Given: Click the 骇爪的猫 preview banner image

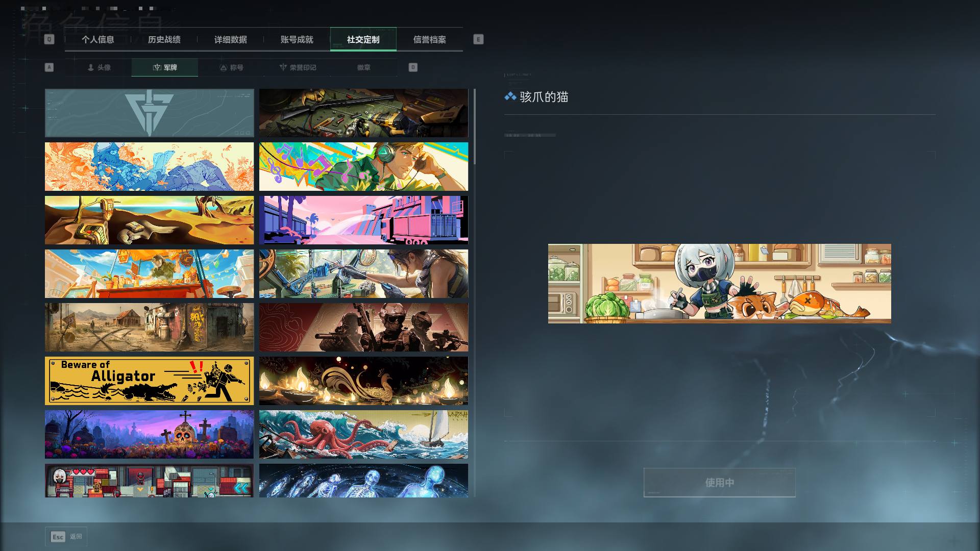Looking at the screenshot, I should pyautogui.click(x=719, y=283).
